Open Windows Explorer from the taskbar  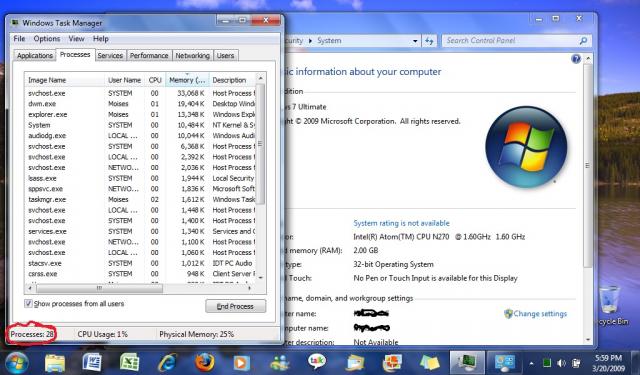pos(55,363)
